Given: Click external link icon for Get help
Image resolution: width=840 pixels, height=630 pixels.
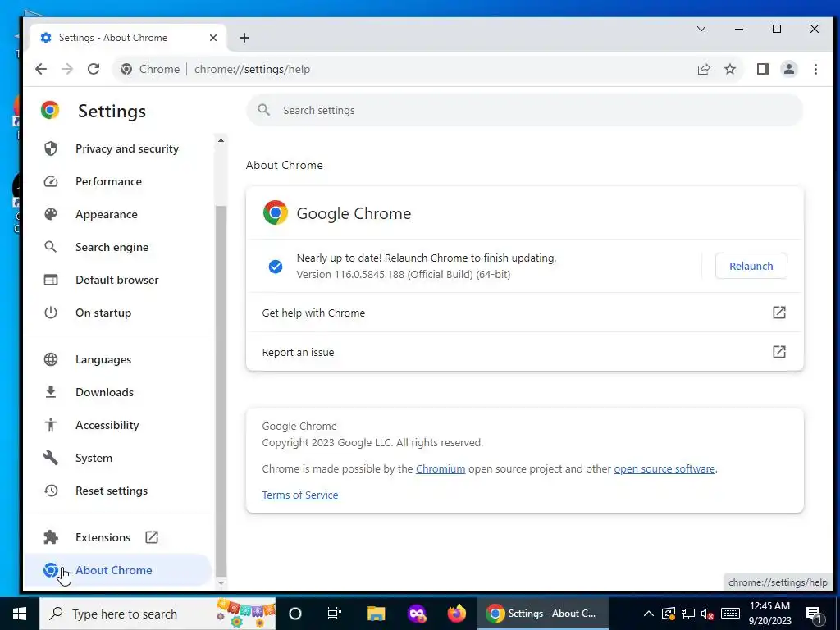Looking at the screenshot, I should [x=779, y=313].
